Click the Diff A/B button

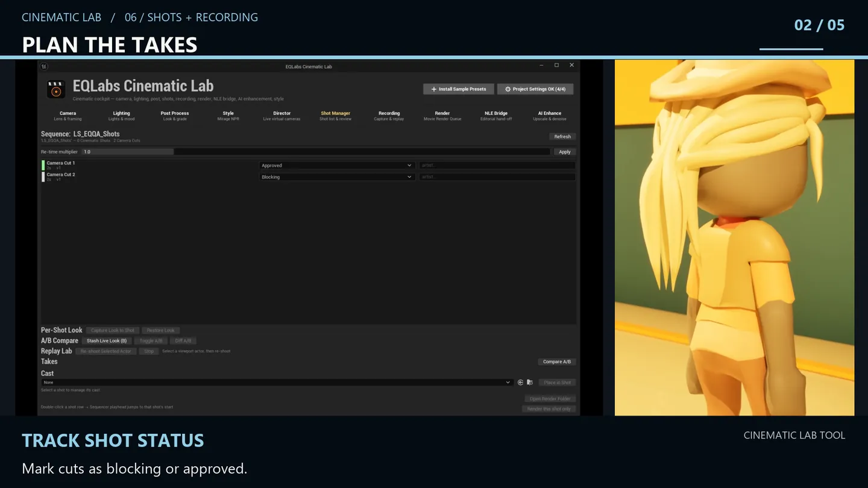pyautogui.click(x=183, y=341)
